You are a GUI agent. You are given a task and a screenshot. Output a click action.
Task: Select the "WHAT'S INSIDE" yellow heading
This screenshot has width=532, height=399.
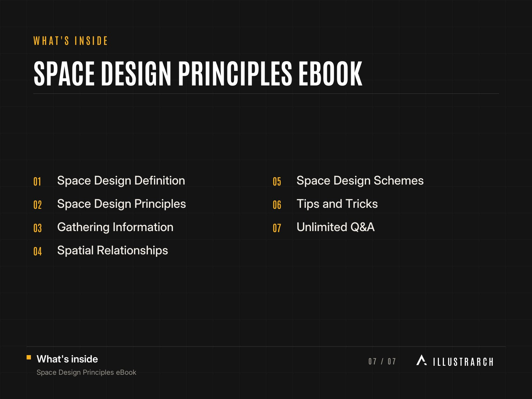(70, 41)
